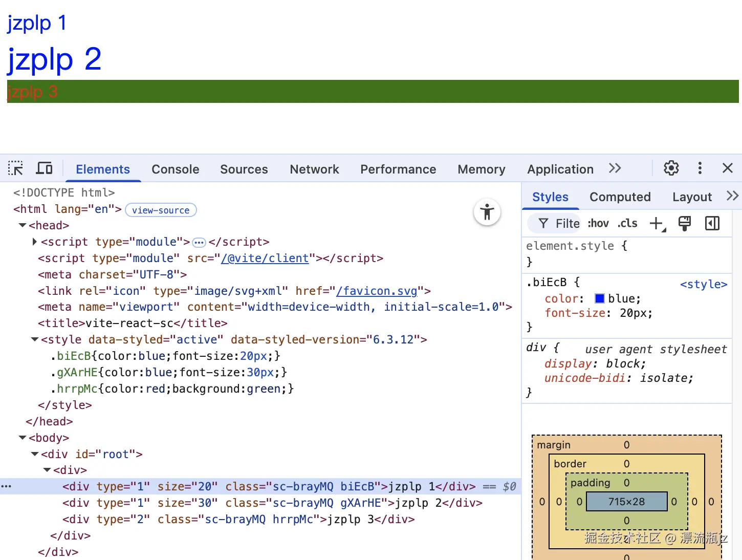Toggle the Computed Styles sidebar icon
Image resolution: width=742 pixels, height=560 pixels.
point(712,223)
